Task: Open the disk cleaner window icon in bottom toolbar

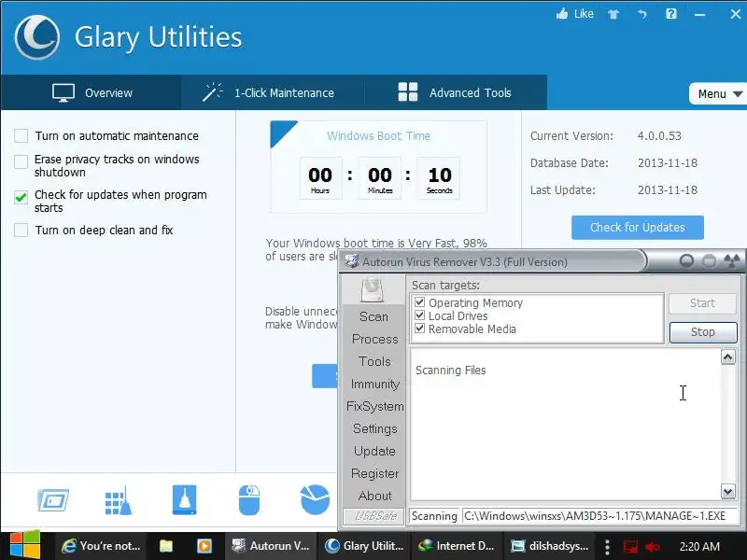Action: 53,500
